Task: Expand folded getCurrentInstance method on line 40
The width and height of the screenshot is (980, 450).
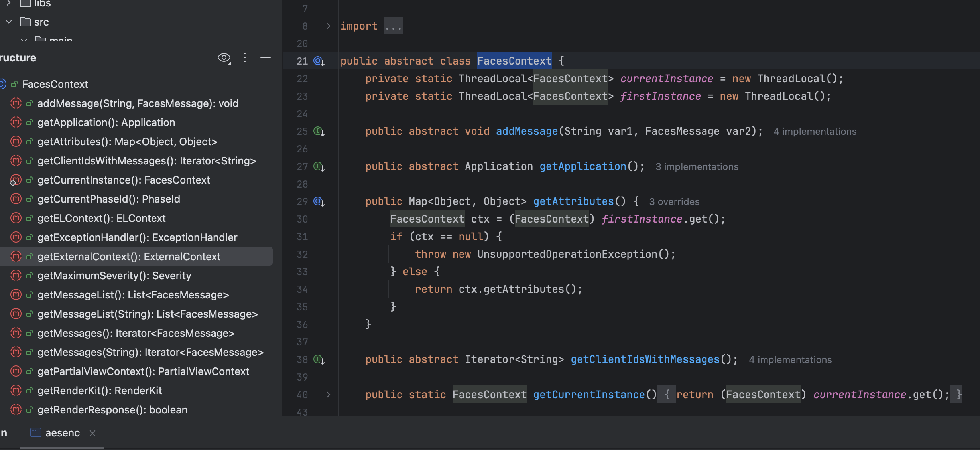Action: [328, 395]
